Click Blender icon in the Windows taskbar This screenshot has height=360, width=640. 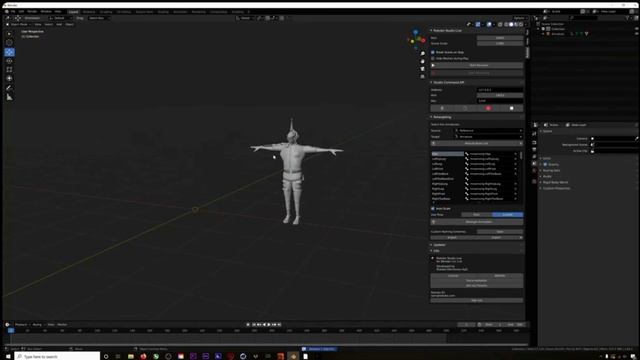(x=293, y=356)
